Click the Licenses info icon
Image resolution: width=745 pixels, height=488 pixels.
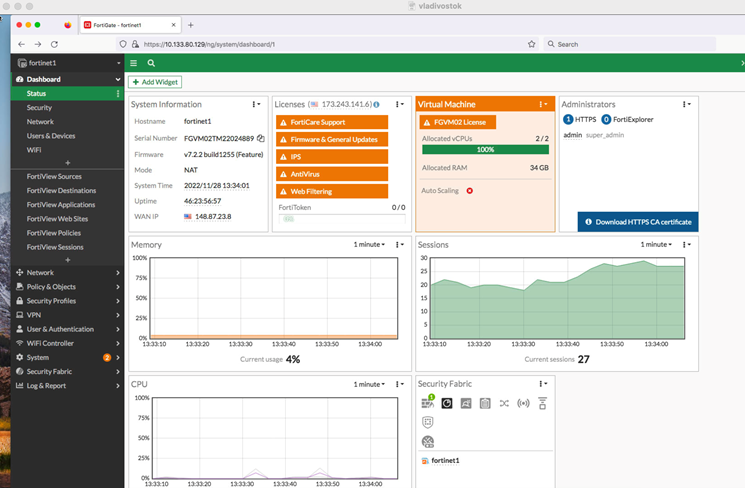tap(376, 105)
